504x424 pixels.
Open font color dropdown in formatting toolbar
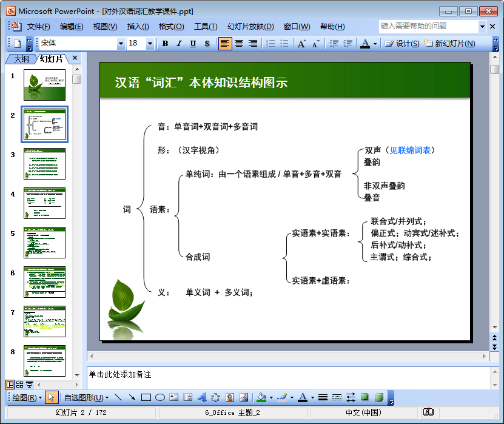375,44
